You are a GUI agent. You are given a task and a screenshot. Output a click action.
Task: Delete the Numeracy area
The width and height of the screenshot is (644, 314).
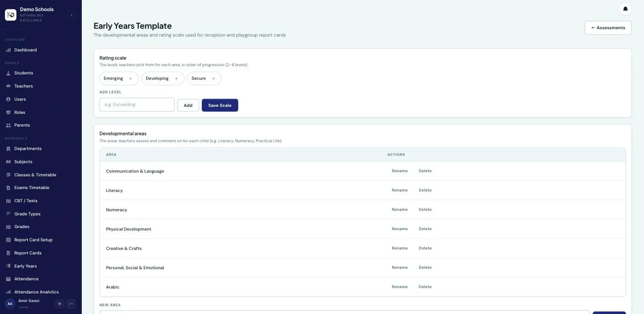click(x=425, y=209)
